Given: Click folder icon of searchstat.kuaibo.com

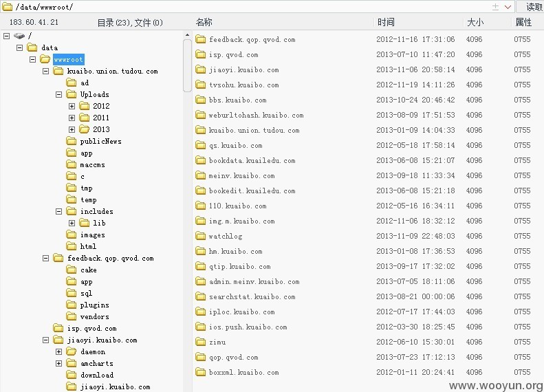Looking at the screenshot, I should (x=201, y=296).
